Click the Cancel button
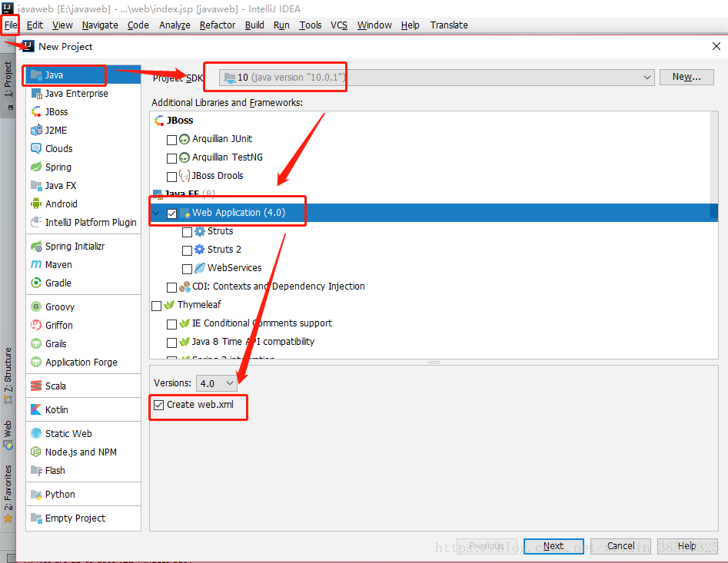 tap(620, 546)
